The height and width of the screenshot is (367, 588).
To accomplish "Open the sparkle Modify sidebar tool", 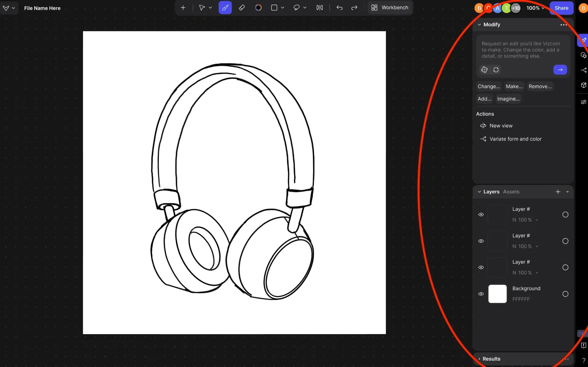I will coord(583,40).
